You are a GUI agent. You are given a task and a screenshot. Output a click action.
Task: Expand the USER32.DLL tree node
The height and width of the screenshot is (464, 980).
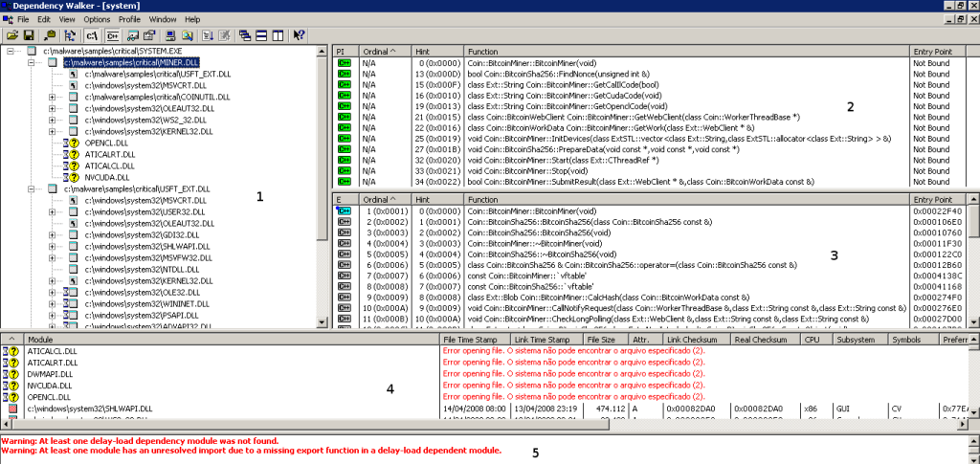[52, 211]
